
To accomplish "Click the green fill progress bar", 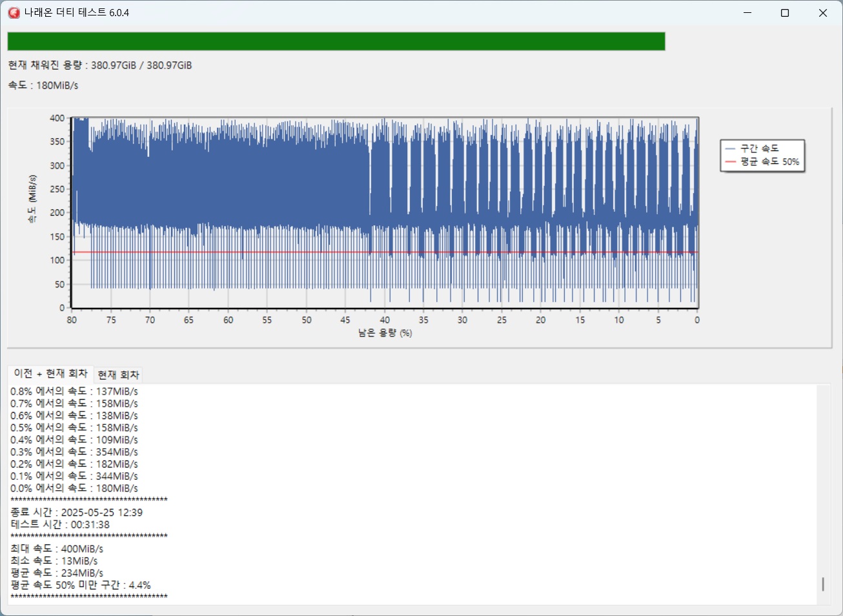I will [336, 41].
